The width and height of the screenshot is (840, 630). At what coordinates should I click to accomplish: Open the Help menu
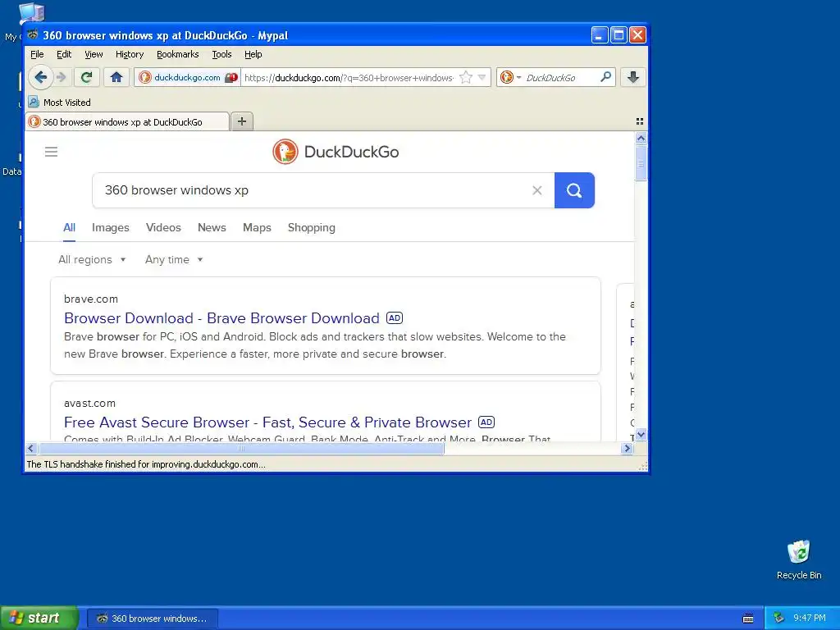tap(253, 54)
